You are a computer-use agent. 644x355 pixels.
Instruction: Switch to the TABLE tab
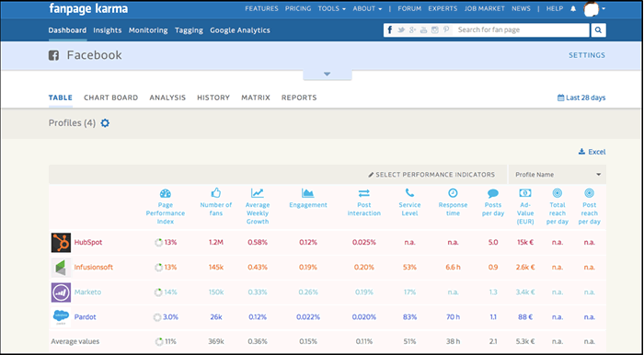coord(61,97)
